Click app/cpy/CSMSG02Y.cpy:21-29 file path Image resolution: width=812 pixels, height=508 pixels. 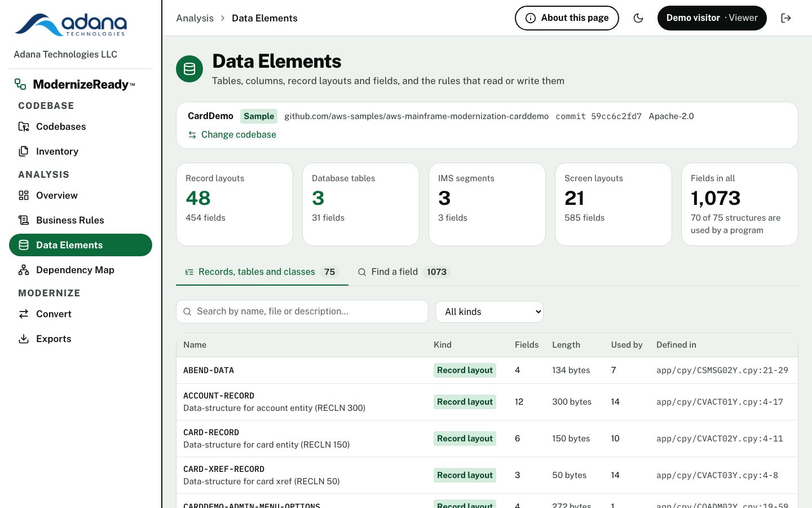tap(722, 370)
